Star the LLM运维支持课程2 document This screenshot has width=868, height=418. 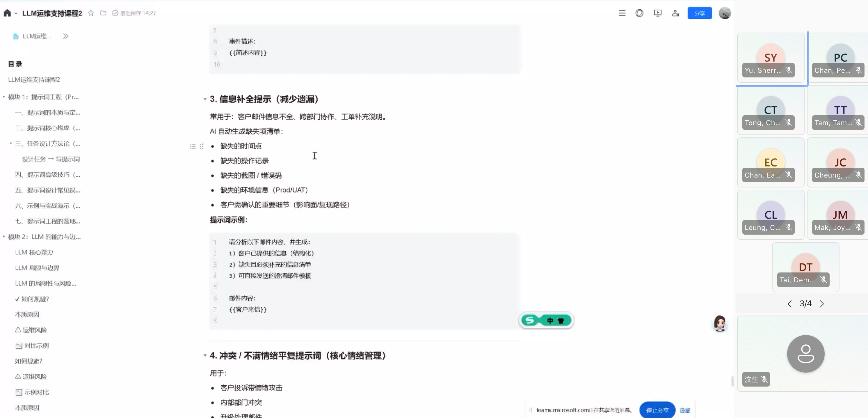(x=91, y=13)
